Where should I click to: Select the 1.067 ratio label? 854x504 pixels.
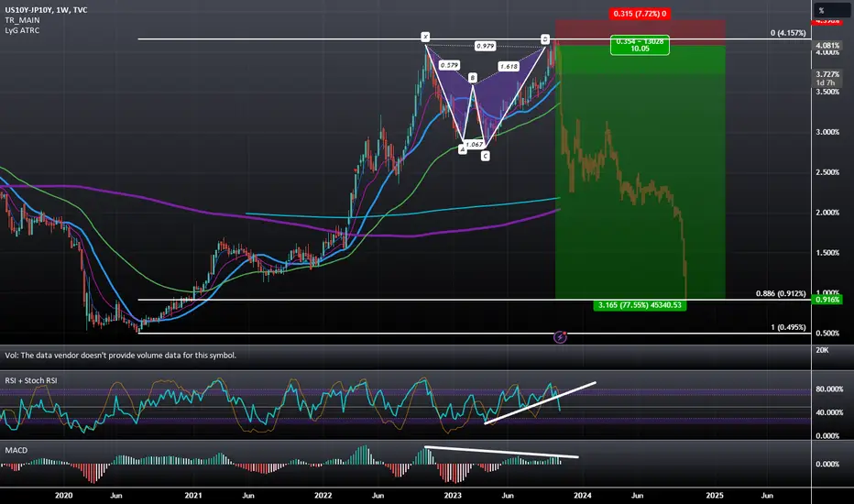tap(475, 145)
